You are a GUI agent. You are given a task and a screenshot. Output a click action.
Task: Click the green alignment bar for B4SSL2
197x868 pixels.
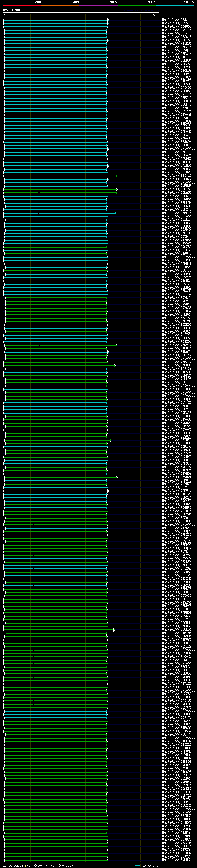pyautogui.click(x=60, y=176)
